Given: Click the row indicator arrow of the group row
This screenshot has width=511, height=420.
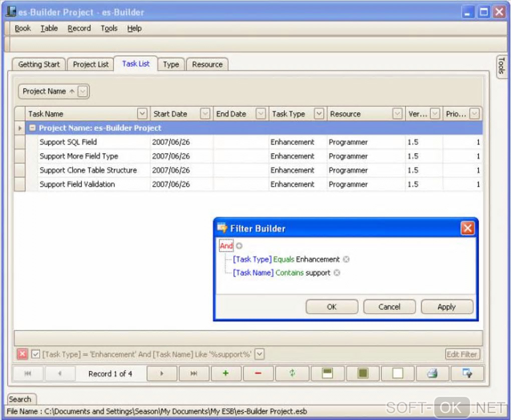Looking at the screenshot, I should [20, 128].
